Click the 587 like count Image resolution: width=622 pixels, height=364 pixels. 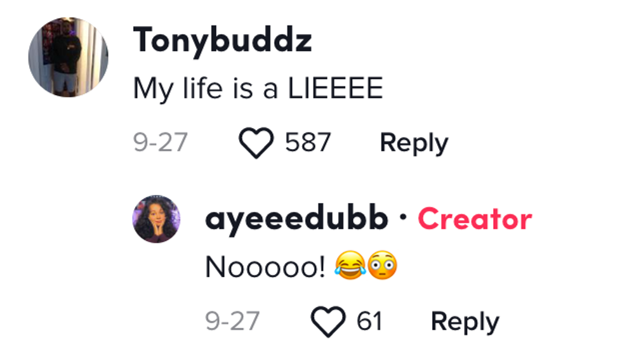click(308, 143)
